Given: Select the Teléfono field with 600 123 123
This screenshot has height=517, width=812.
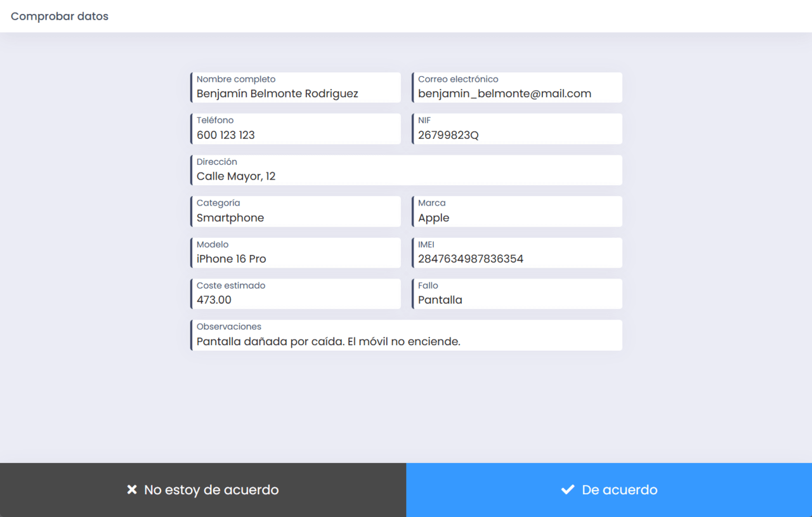Looking at the screenshot, I should click(x=296, y=129).
